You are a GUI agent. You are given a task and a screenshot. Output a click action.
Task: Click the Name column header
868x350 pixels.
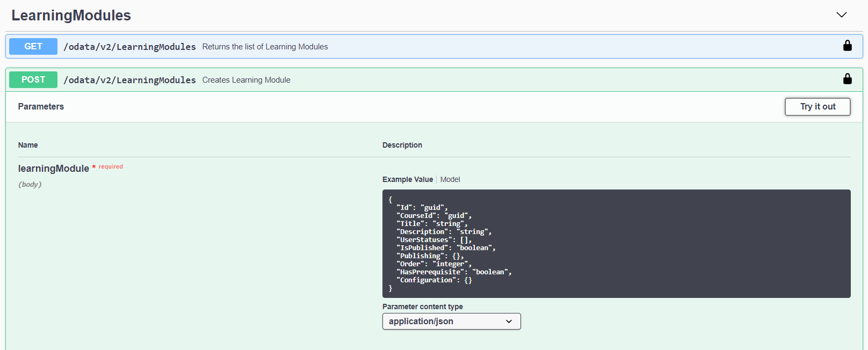[28, 145]
